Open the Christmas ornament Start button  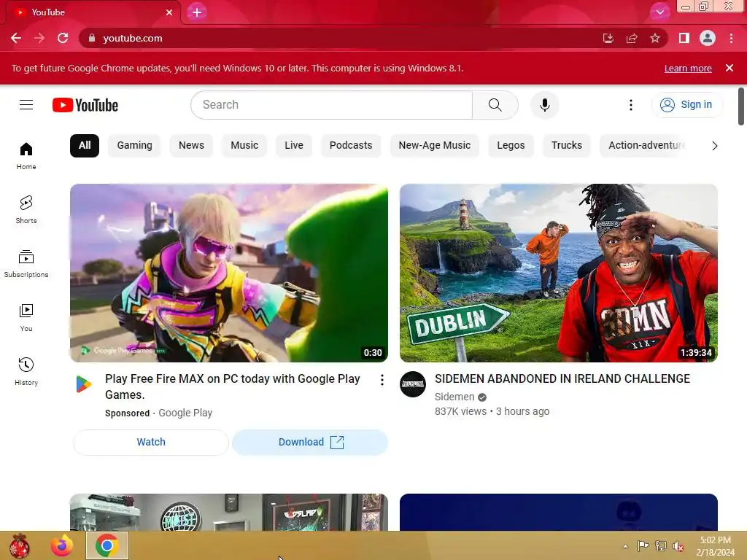[19, 545]
